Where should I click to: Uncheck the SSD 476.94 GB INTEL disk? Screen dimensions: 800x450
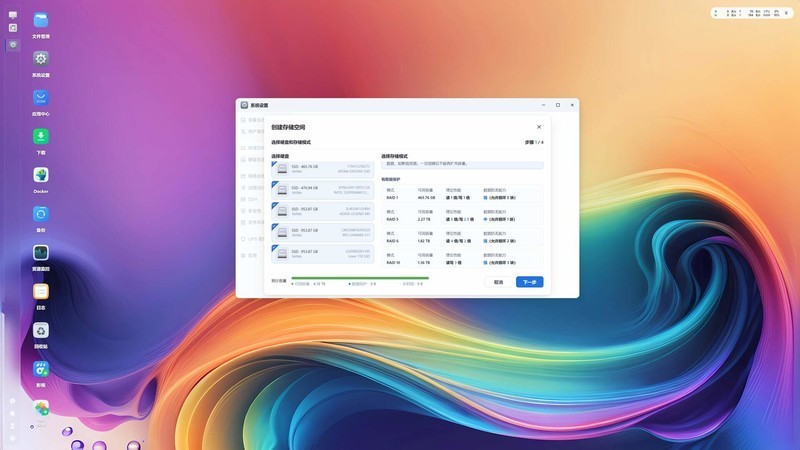[x=322, y=190]
